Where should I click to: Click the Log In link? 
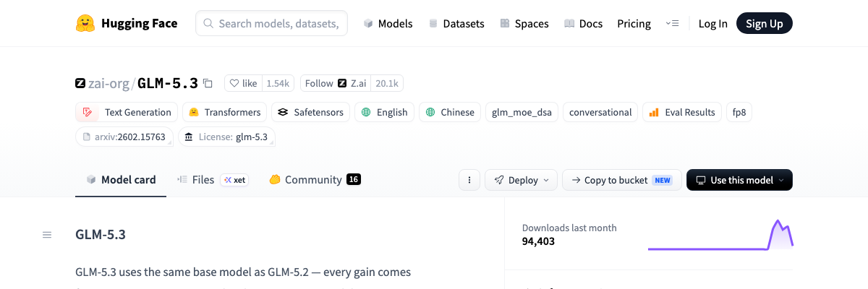(712, 23)
